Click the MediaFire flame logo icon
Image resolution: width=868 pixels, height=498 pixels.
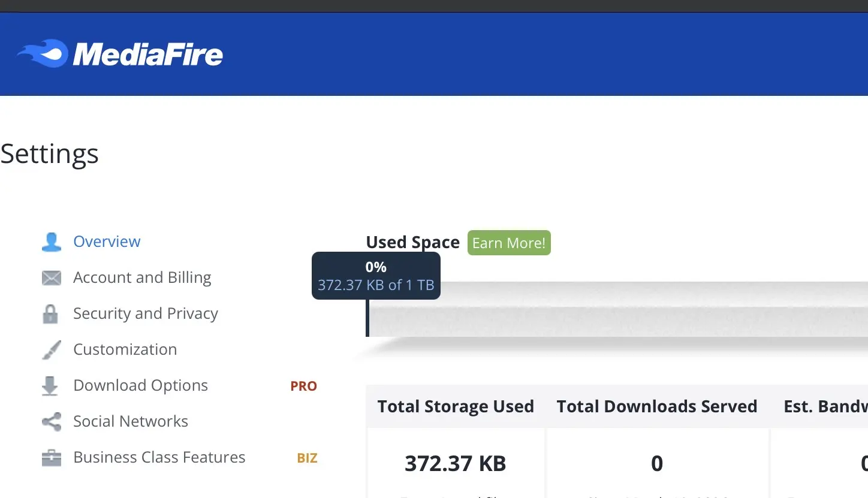pos(42,53)
